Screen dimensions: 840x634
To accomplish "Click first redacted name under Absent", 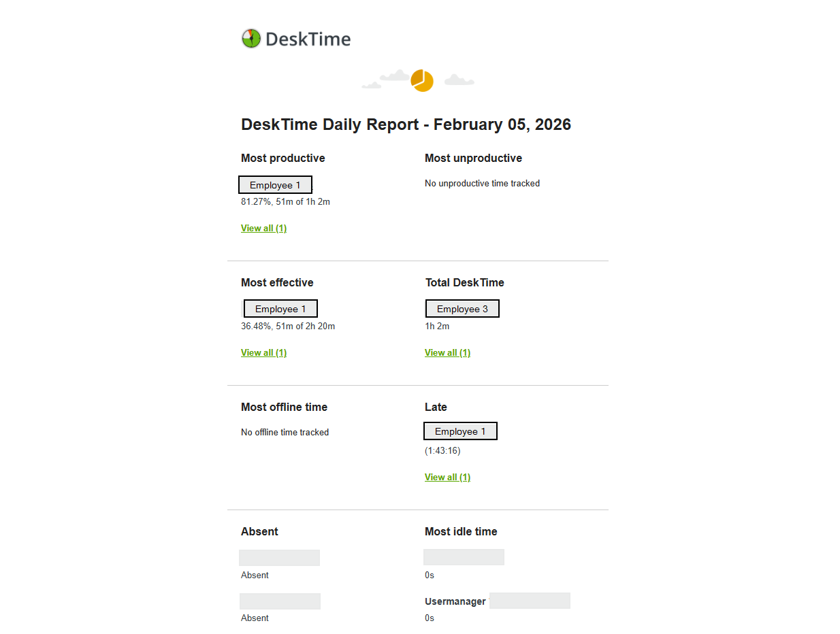I will point(279,558).
